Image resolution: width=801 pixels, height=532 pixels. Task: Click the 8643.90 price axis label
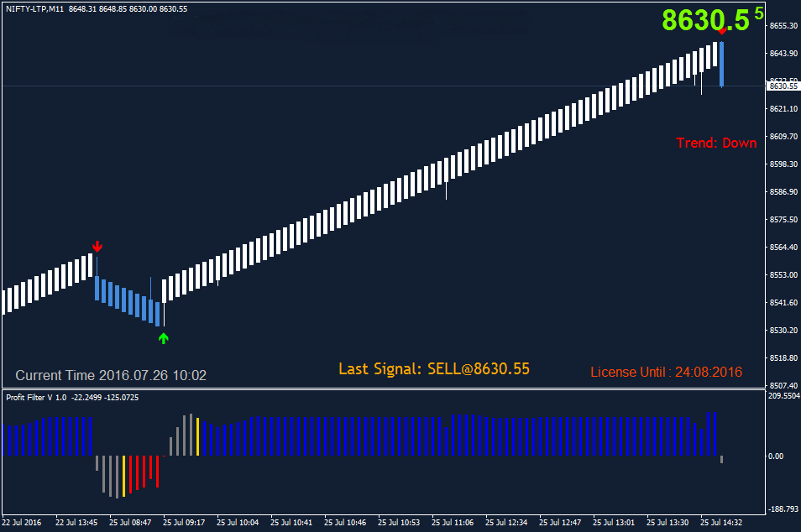[783, 53]
